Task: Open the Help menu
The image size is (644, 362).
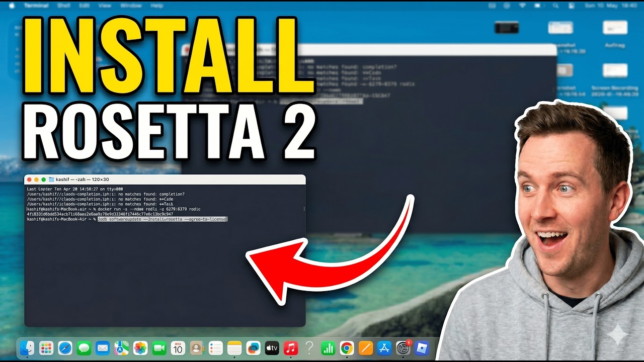Action: (157, 6)
